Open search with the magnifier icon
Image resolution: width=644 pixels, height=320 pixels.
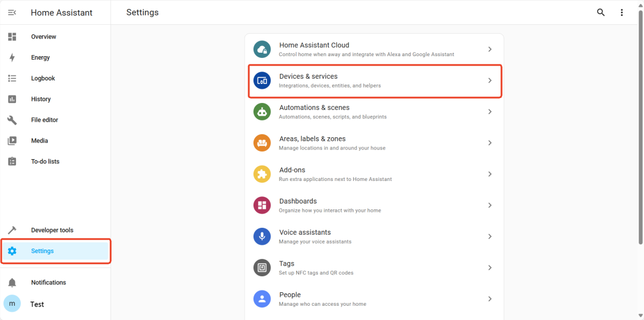[600, 12]
